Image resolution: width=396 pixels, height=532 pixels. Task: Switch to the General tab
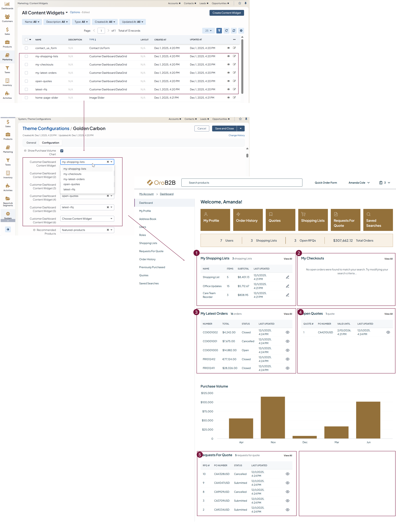pos(31,143)
